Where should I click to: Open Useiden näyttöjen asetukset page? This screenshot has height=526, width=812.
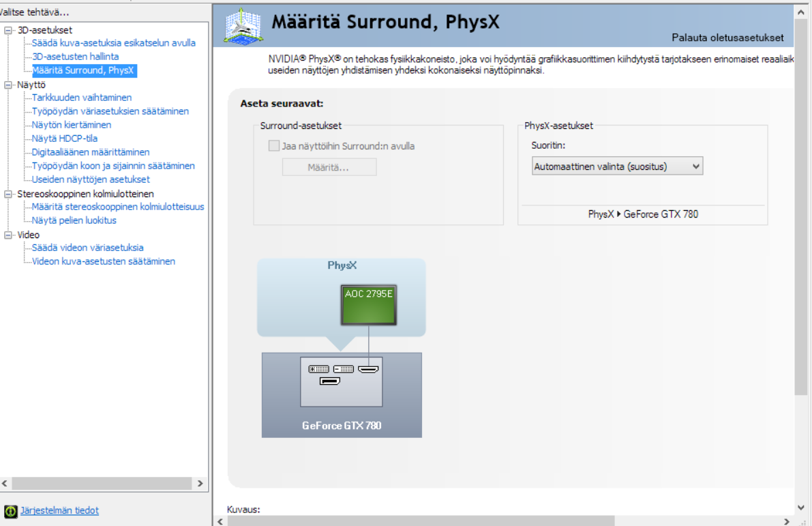coord(91,179)
